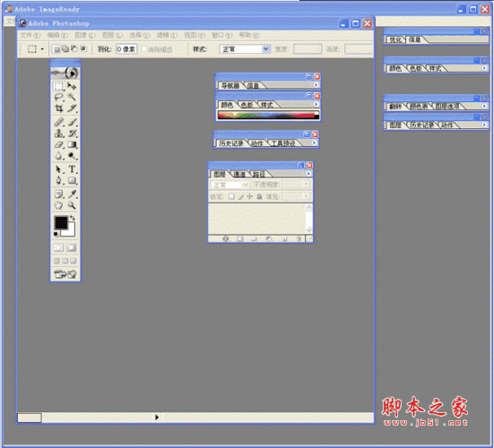This screenshot has height=448, width=494.
Task: Select the Move tool
Action: tap(72, 86)
